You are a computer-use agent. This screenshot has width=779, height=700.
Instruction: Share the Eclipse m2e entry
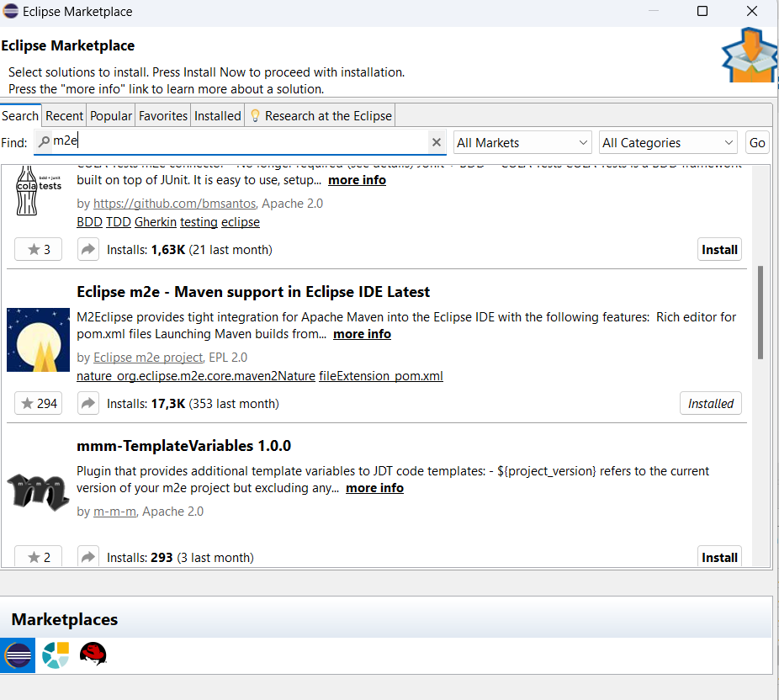click(x=88, y=403)
